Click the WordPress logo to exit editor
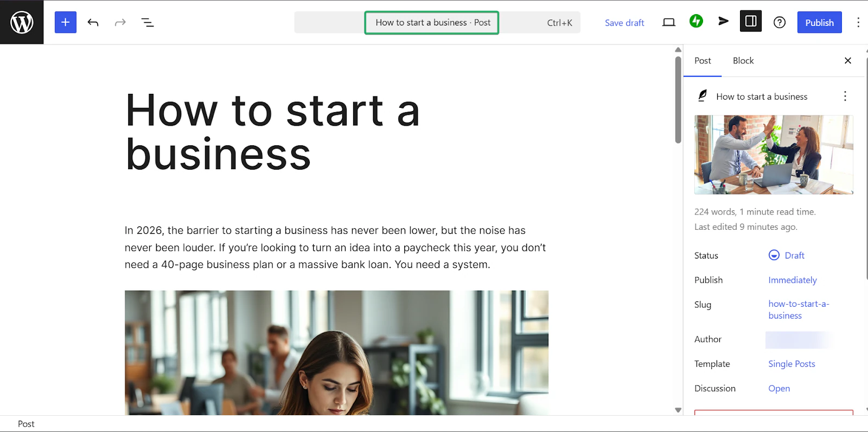The height and width of the screenshot is (432, 868). point(22,22)
